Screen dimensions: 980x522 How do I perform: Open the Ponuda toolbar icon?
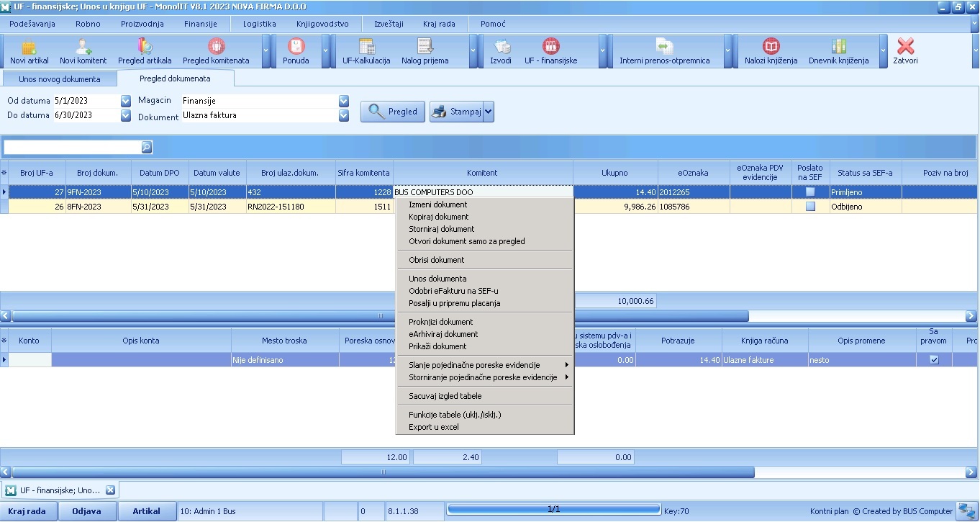(296, 52)
